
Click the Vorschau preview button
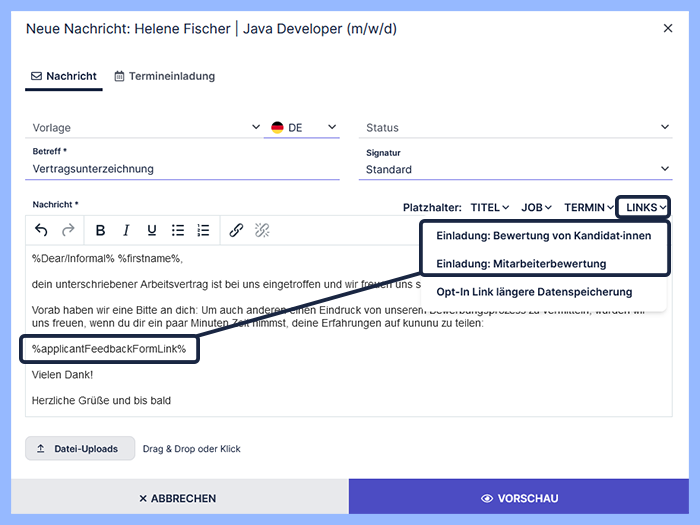point(520,498)
